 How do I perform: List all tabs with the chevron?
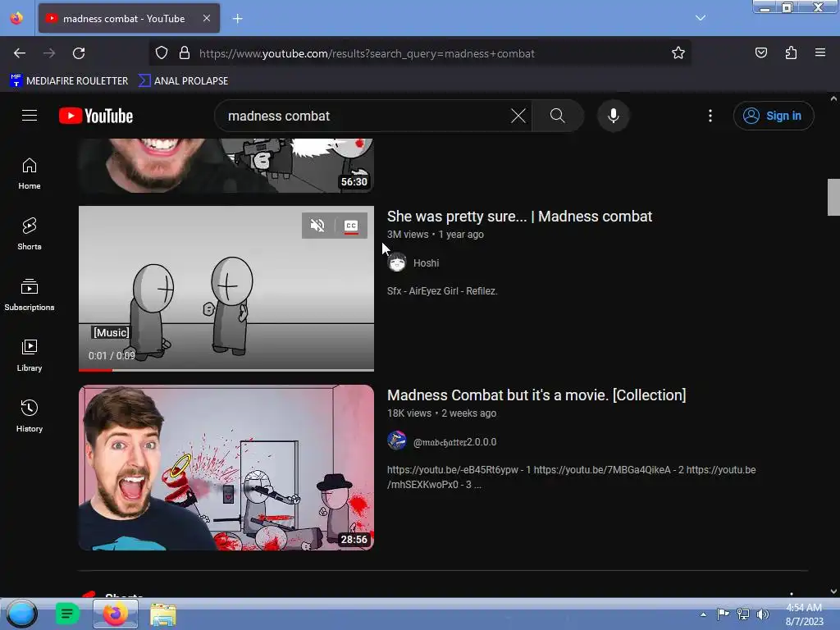click(701, 18)
